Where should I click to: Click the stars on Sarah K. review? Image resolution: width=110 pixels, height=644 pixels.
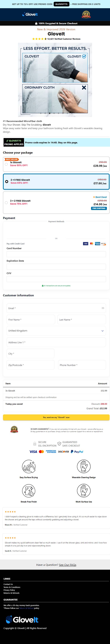(10, 538)
